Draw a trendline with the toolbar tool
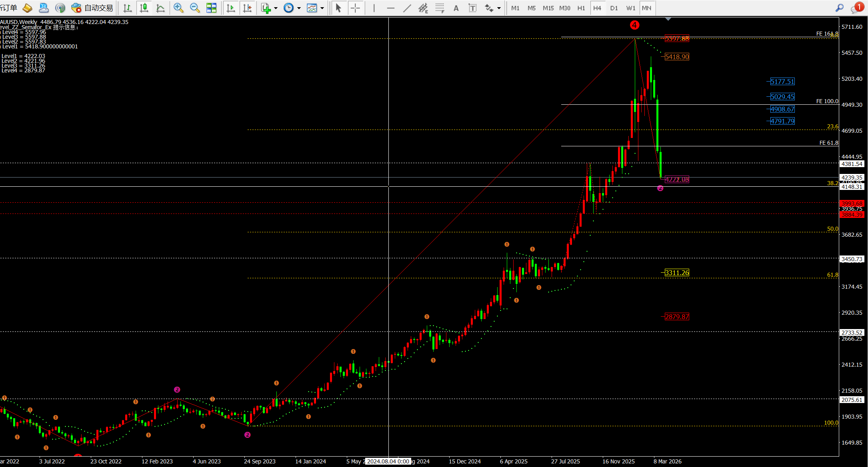 [407, 8]
